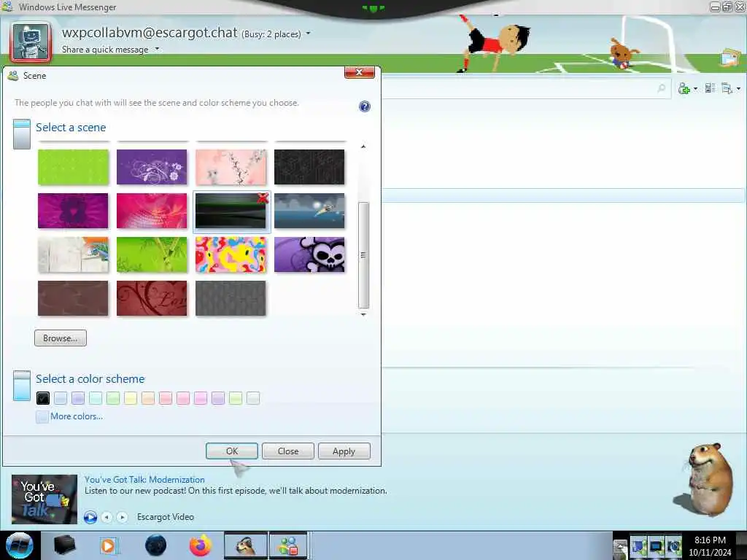This screenshot has height=560, width=747.
Task: Click the Close button in Scene dialog
Action: point(288,451)
